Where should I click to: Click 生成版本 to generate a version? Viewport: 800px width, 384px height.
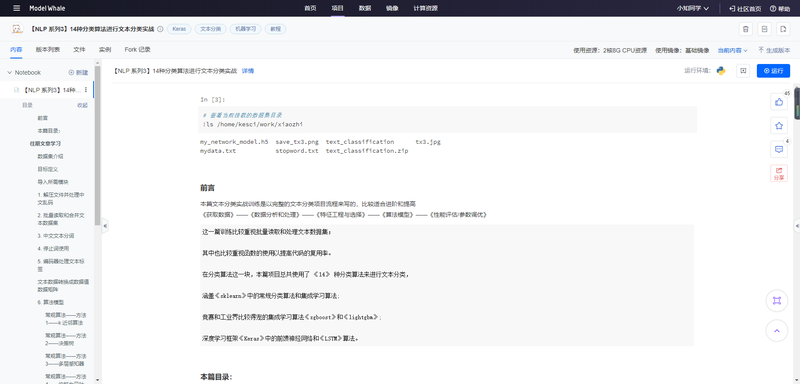coord(774,50)
